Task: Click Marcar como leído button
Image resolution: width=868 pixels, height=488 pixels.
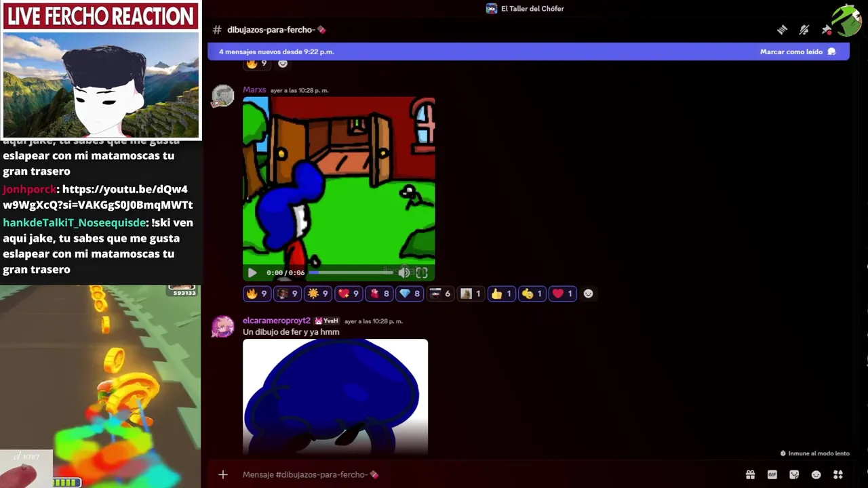Action: (x=797, y=52)
